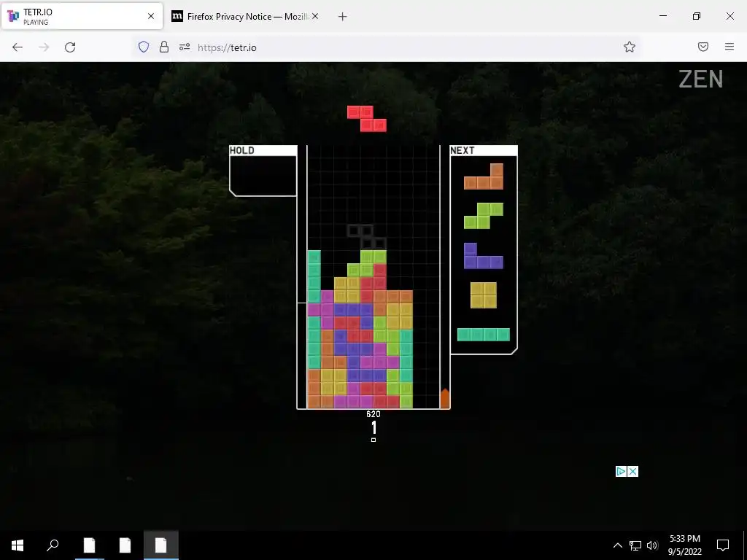Close the TETR.IO tab
Viewport: 747px width, 560px height.
click(150, 16)
